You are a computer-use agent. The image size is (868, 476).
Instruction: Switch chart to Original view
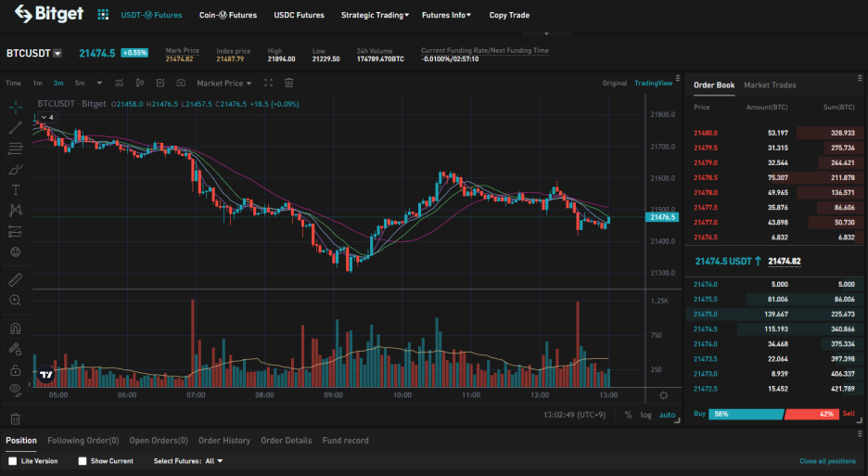[615, 84]
